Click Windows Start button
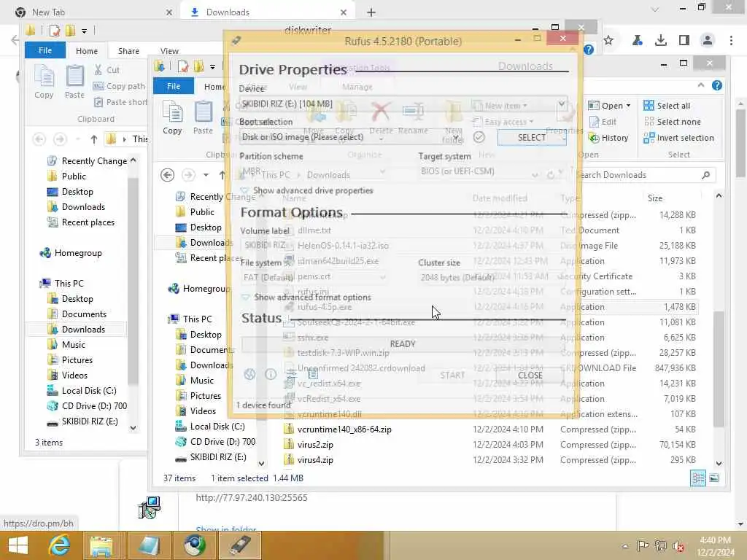This screenshot has width=747, height=560. pos(18,545)
